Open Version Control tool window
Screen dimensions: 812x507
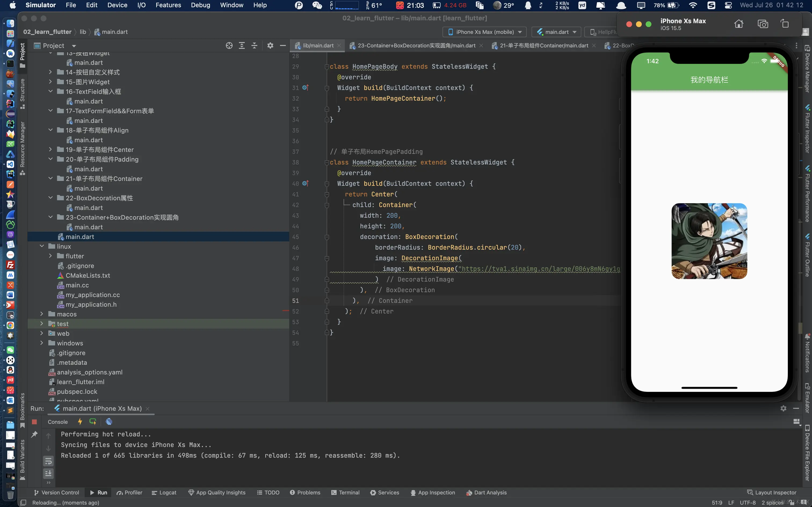(56, 492)
